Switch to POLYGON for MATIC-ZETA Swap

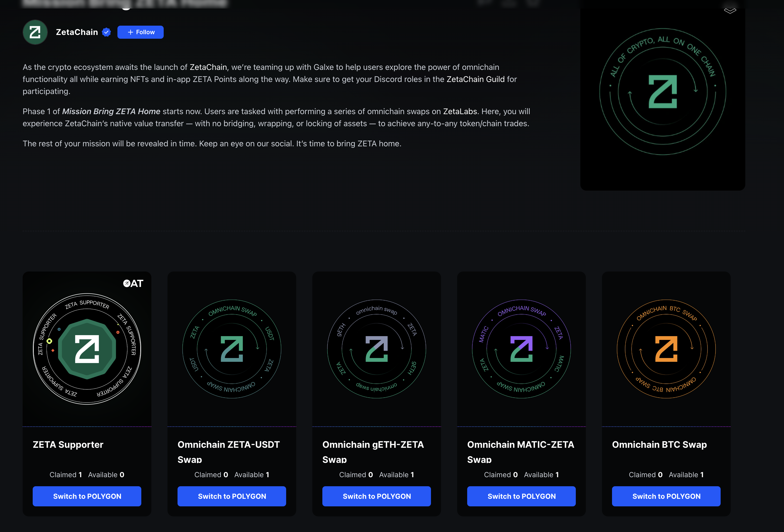pyautogui.click(x=521, y=496)
